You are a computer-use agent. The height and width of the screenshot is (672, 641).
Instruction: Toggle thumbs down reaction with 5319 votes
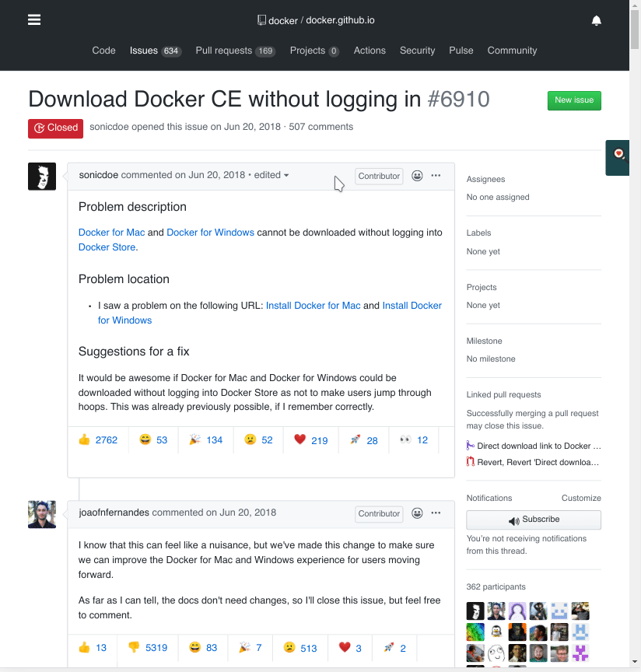tap(148, 648)
